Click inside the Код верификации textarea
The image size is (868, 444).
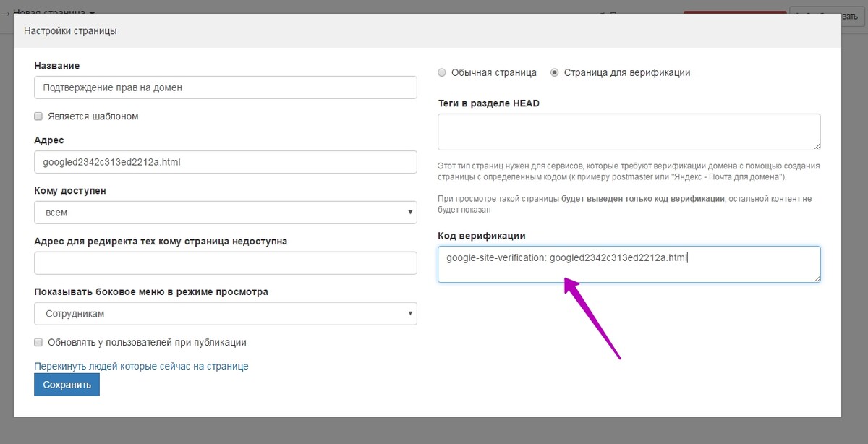point(629,264)
